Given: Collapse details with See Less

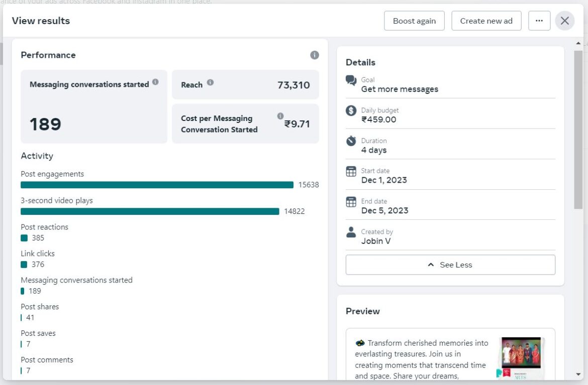Looking at the screenshot, I should click(x=450, y=265).
